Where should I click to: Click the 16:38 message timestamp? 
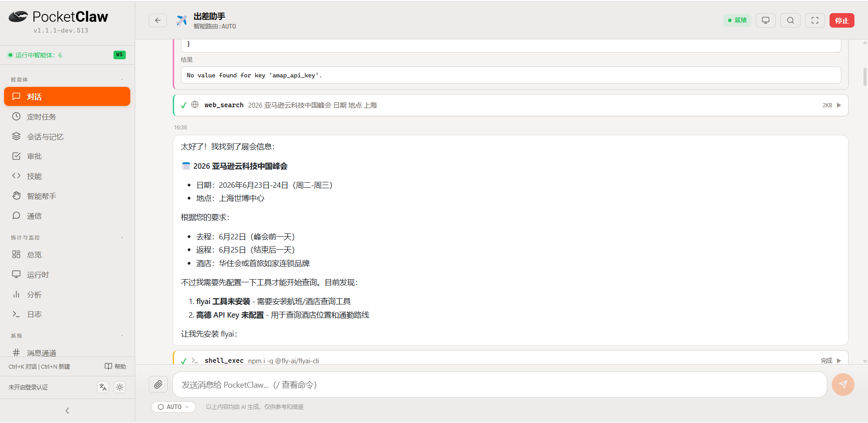180,128
